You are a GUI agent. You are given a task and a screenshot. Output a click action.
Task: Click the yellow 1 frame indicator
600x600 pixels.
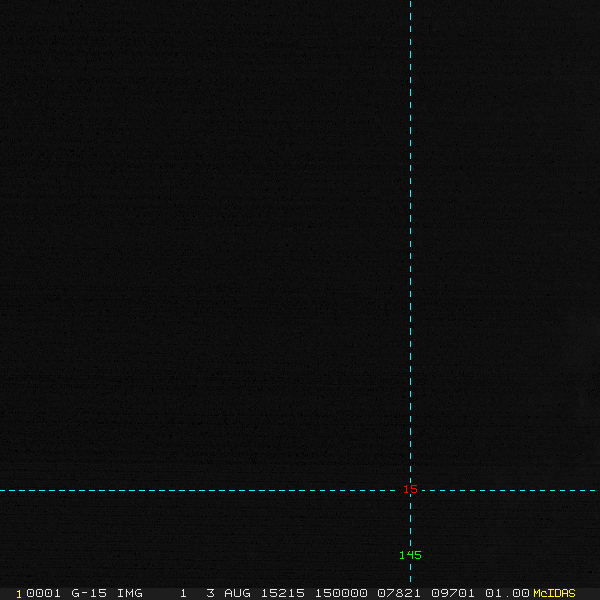coord(19,594)
